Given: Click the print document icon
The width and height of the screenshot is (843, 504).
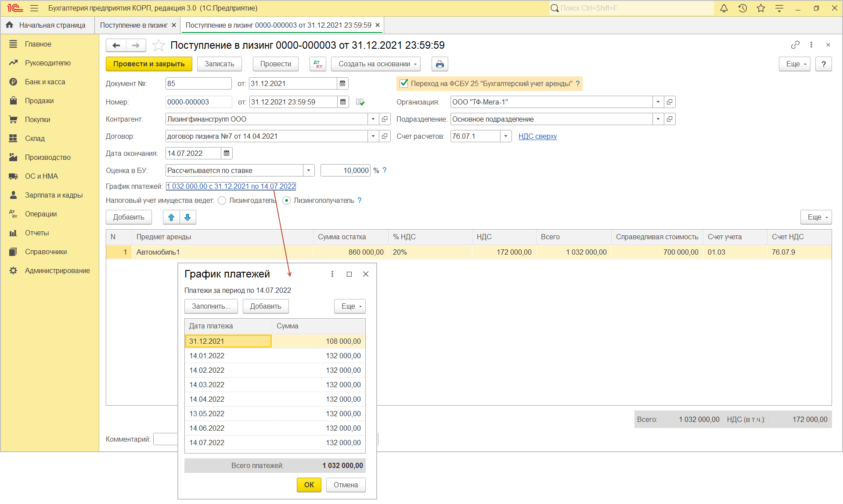Looking at the screenshot, I should point(440,64).
